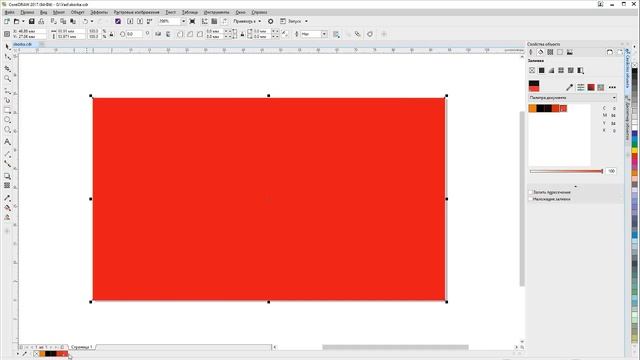
Task: Open the Edit menu
Action: pyautogui.click(x=27, y=12)
